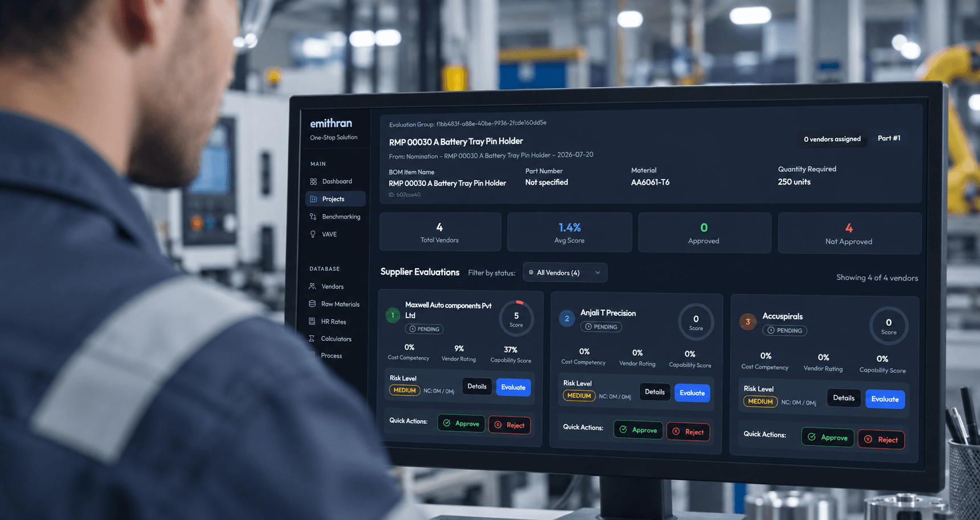The height and width of the screenshot is (520, 980).
Task: Click the AA6061-T6 material value
Action: pyautogui.click(x=650, y=183)
